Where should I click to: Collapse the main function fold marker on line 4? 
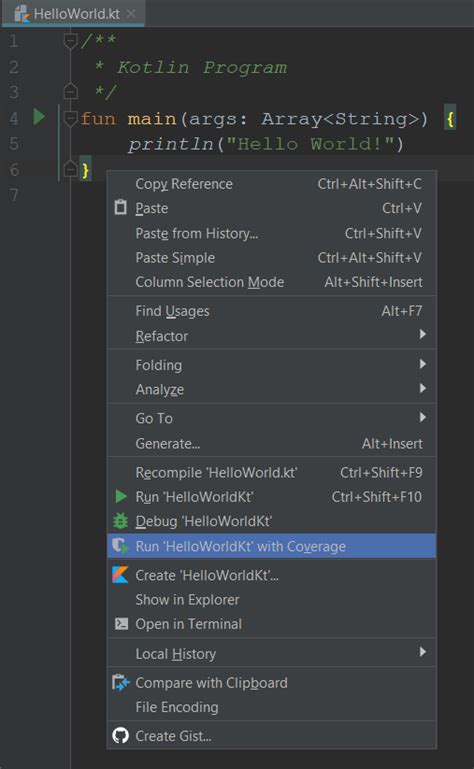pyautogui.click(x=71, y=118)
